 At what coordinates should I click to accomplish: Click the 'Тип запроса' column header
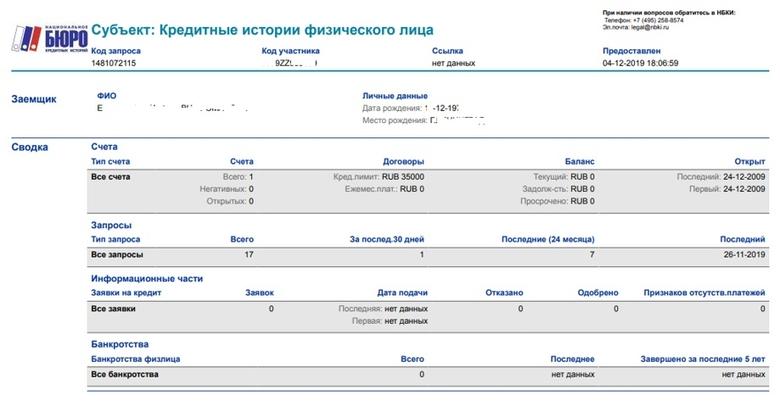point(115,239)
